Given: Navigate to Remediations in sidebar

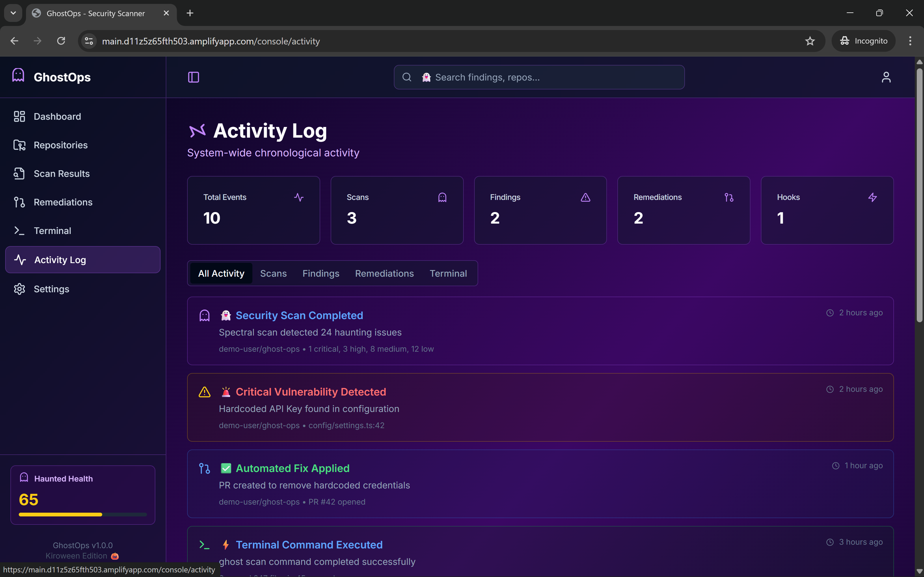Looking at the screenshot, I should [63, 202].
